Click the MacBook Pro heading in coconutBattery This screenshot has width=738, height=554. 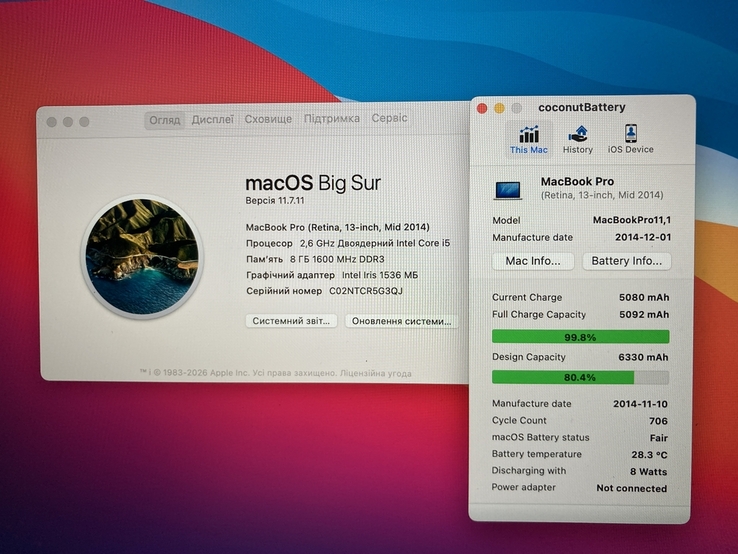[x=578, y=181]
